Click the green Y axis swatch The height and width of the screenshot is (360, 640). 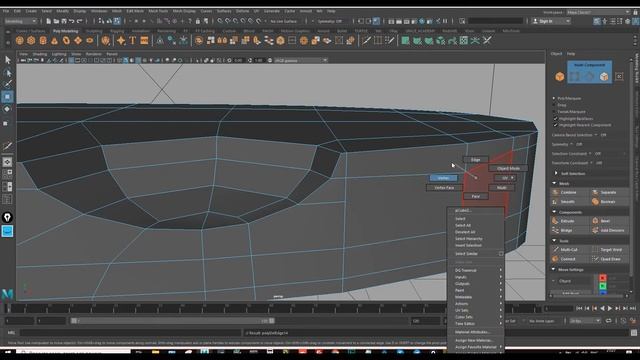pyautogui.click(x=603, y=286)
